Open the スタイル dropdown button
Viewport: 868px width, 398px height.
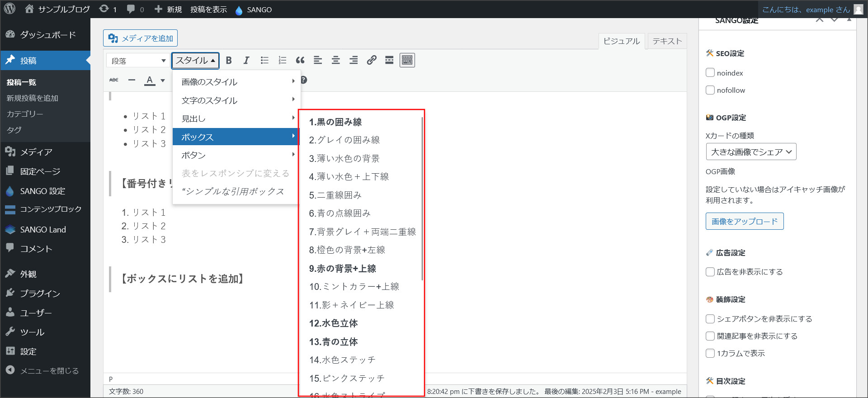195,61
